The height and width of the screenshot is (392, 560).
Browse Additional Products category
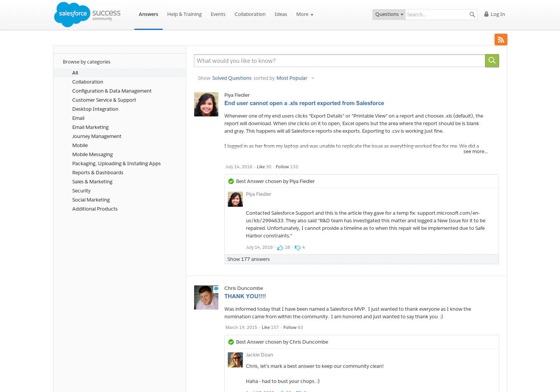click(x=95, y=209)
